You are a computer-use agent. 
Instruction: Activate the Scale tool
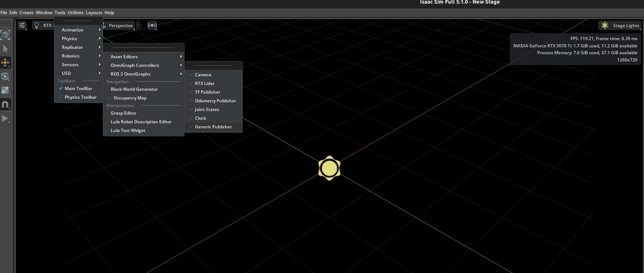coord(5,90)
